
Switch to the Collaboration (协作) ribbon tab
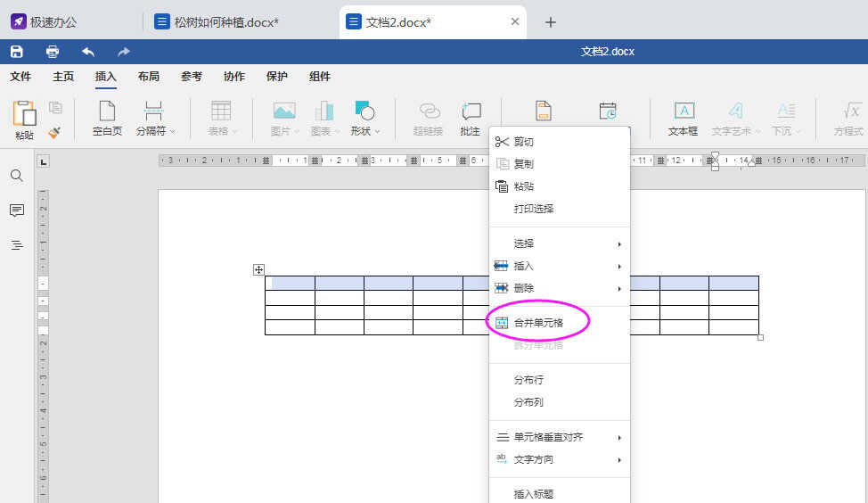point(234,77)
